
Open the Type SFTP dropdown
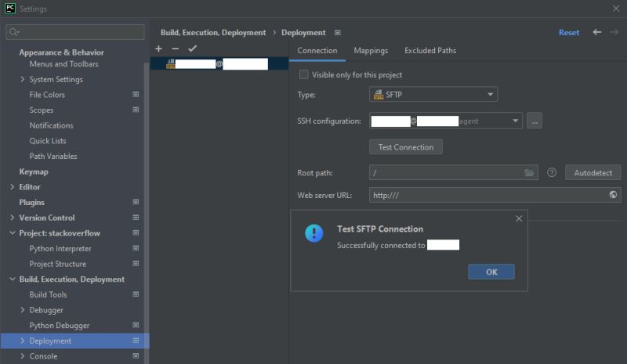pyautogui.click(x=433, y=94)
